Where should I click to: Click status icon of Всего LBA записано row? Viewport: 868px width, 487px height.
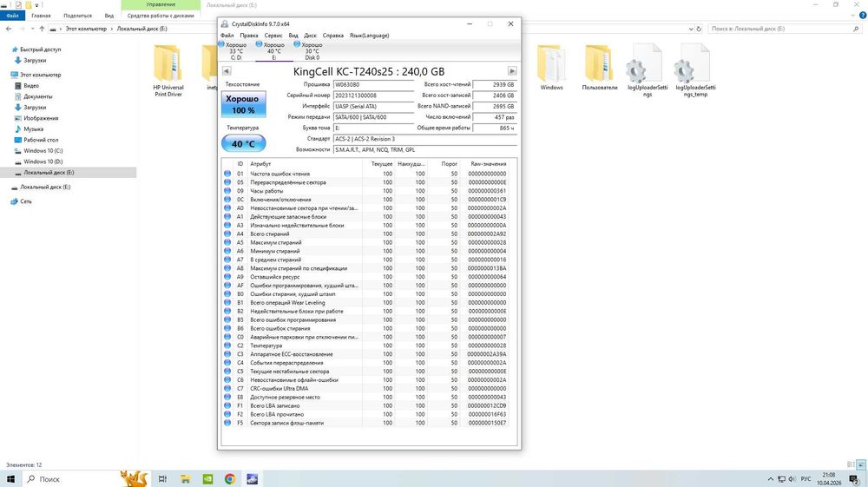(x=227, y=405)
